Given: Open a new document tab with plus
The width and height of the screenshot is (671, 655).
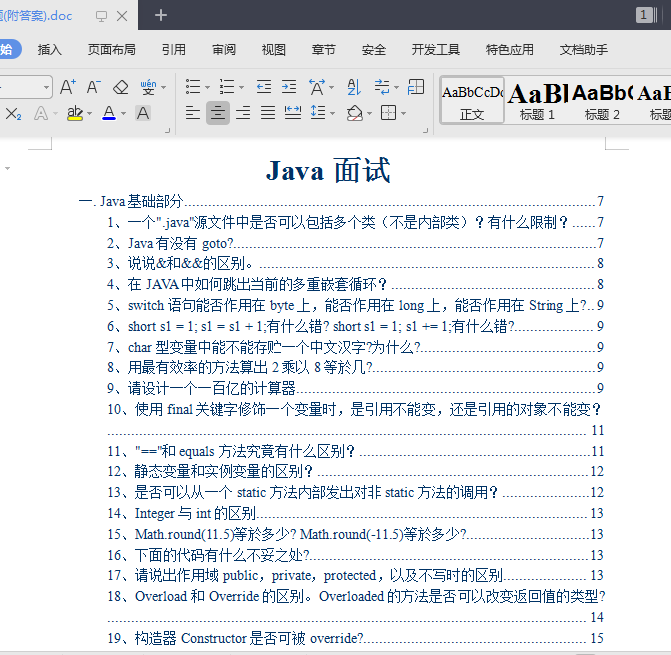Looking at the screenshot, I should click(161, 15).
